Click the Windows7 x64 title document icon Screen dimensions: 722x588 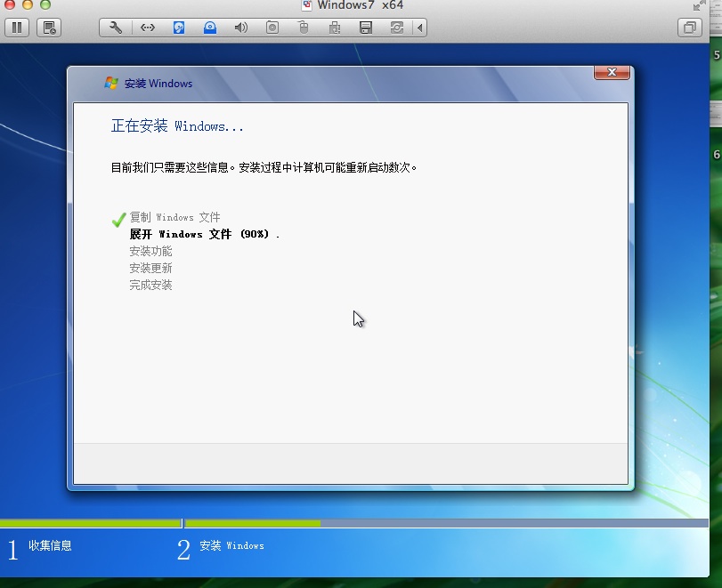pos(306,5)
